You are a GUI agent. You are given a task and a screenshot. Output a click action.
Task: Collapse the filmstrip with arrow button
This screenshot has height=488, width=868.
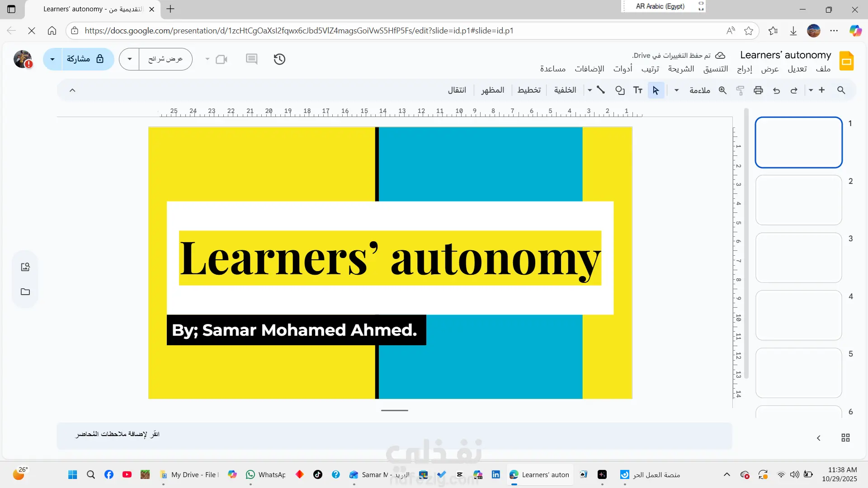[x=818, y=438]
